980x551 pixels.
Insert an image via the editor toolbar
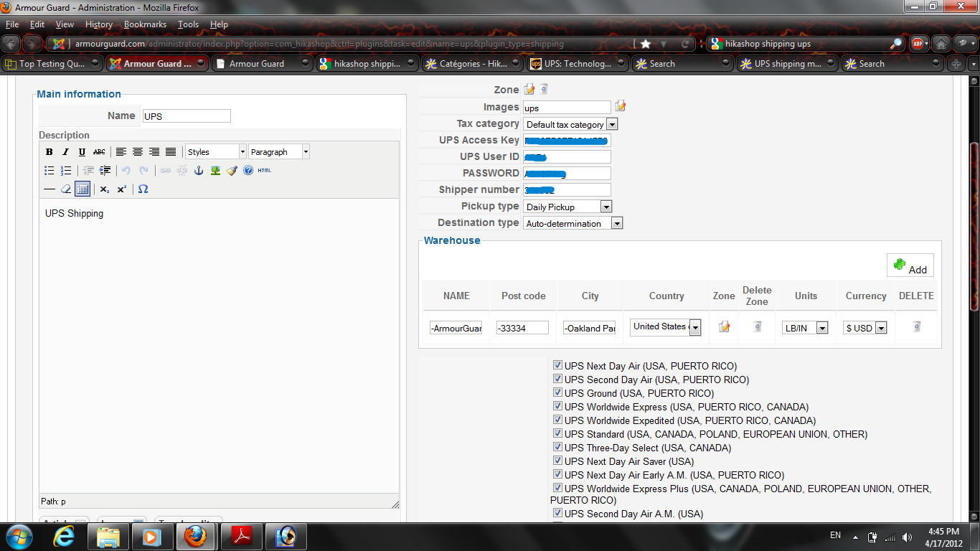click(215, 171)
